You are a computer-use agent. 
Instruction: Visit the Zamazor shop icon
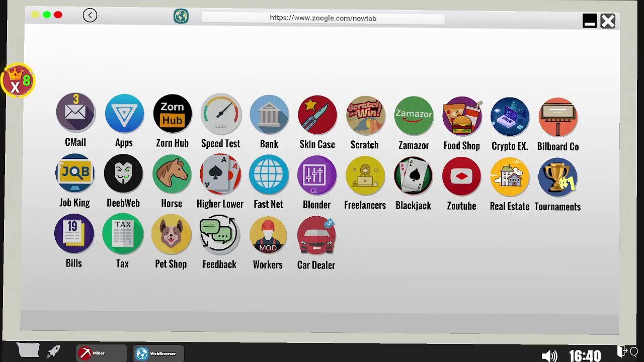pyautogui.click(x=414, y=116)
